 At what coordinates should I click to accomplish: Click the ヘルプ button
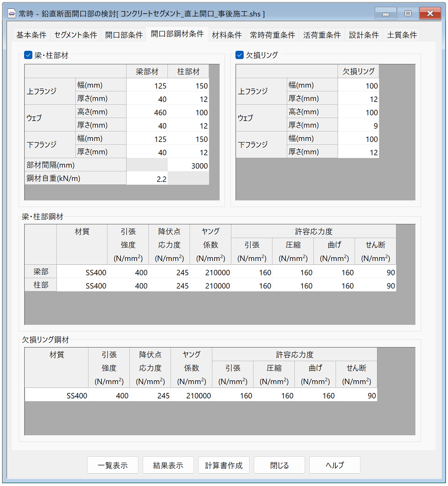tap(335, 465)
